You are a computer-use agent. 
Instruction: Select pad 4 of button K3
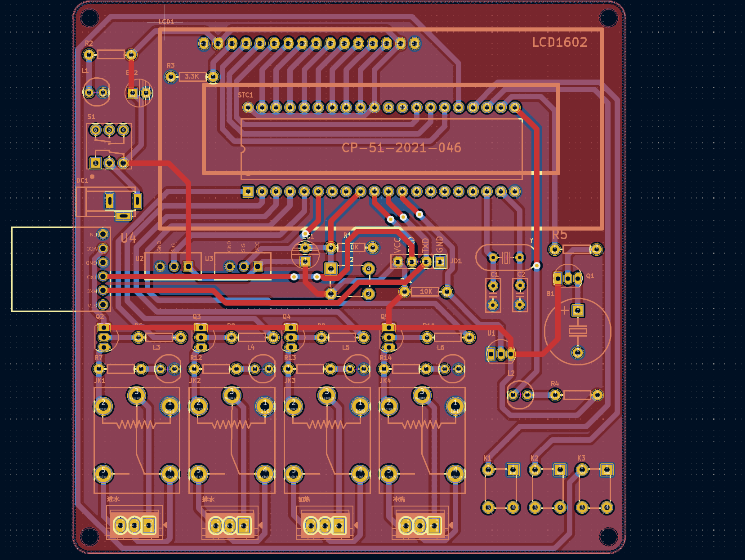coord(607,508)
